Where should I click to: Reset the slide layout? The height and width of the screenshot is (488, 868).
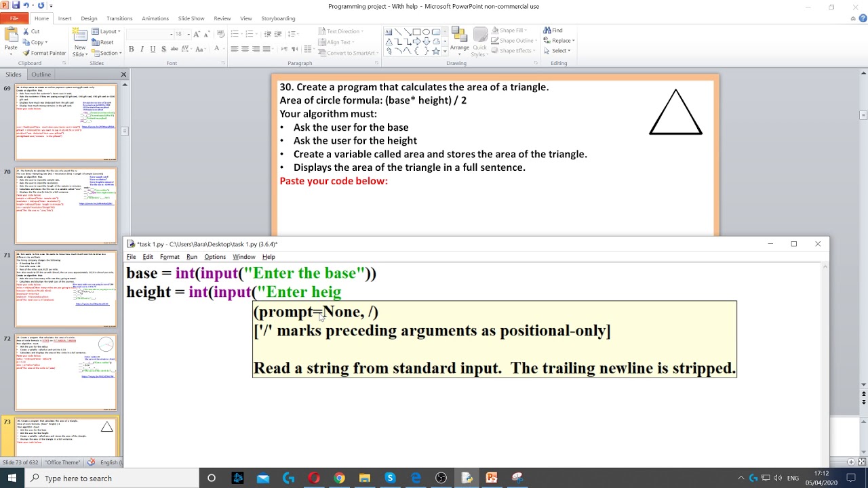tap(102, 42)
